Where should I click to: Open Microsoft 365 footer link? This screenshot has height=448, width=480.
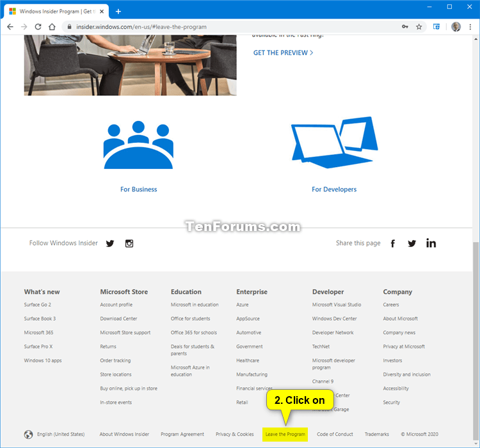pyautogui.click(x=38, y=333)
